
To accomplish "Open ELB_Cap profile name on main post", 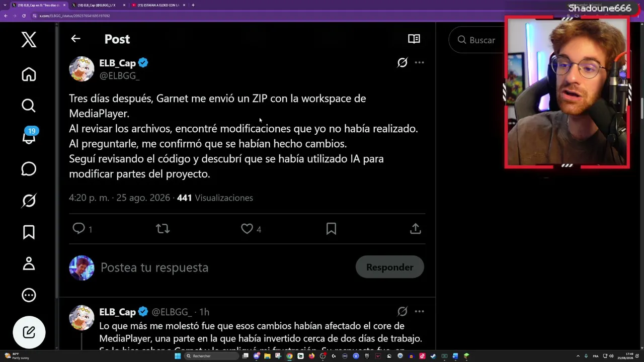I will pyautogui.click(x=117, y=63).
